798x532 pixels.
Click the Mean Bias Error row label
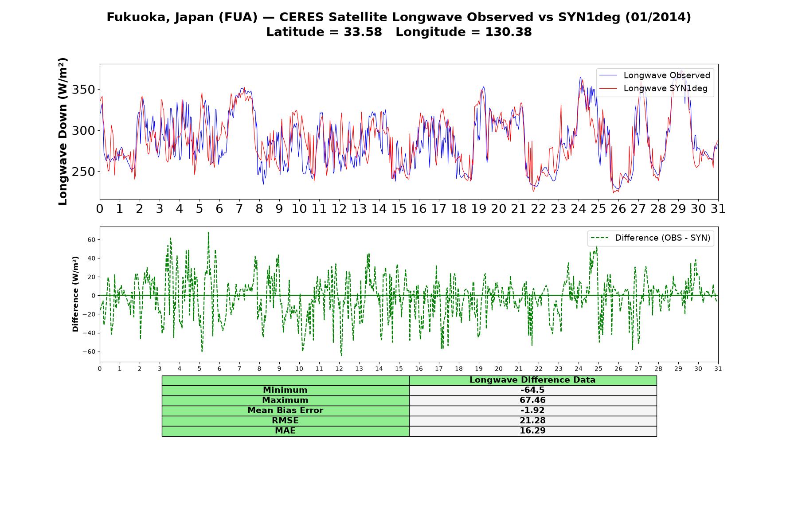285,411
